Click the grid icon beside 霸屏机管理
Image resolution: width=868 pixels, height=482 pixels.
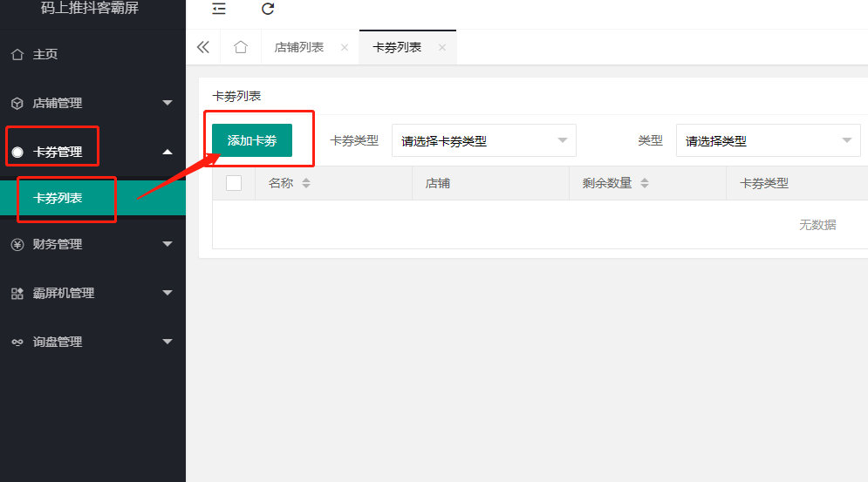coord(17,293)
